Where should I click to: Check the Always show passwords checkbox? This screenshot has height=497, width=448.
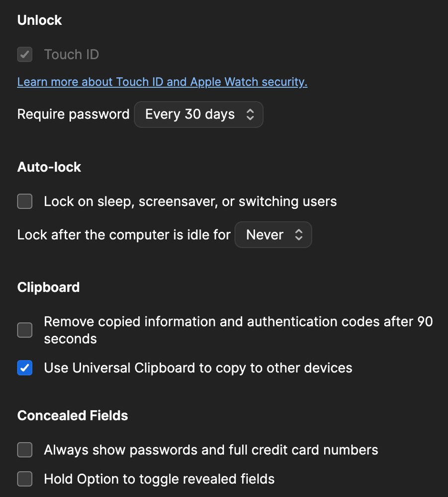click(x=25, y=450)
